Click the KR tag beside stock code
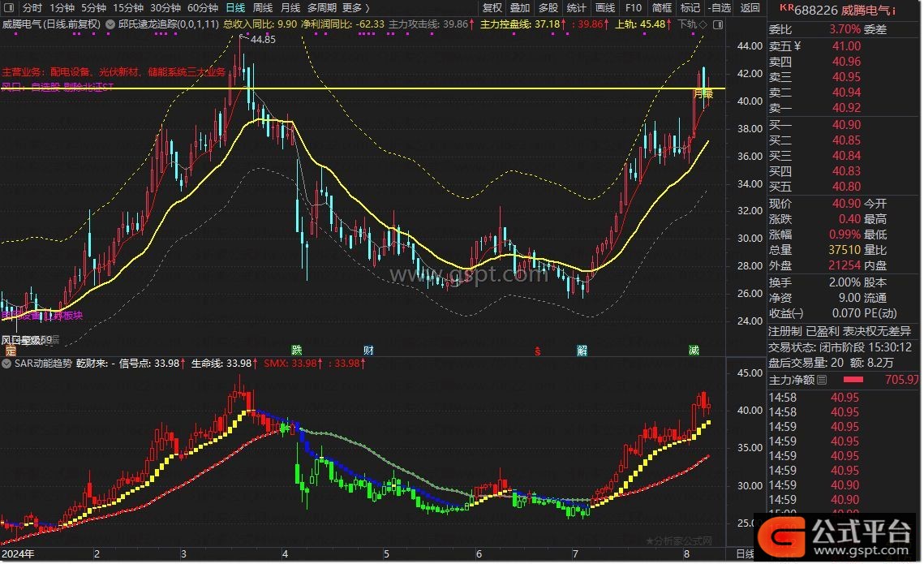The image size is (924, 564). pos(786,7)
